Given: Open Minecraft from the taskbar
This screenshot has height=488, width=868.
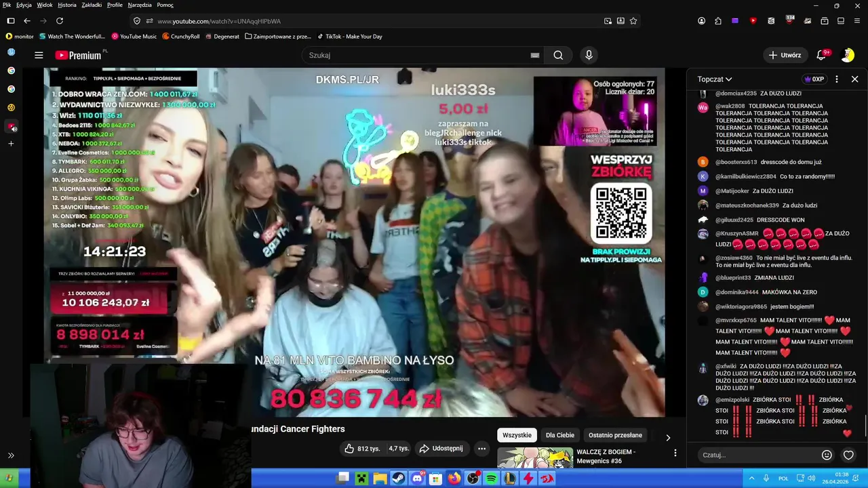Looking at the screenshot, I should click(x=361, y=479).
